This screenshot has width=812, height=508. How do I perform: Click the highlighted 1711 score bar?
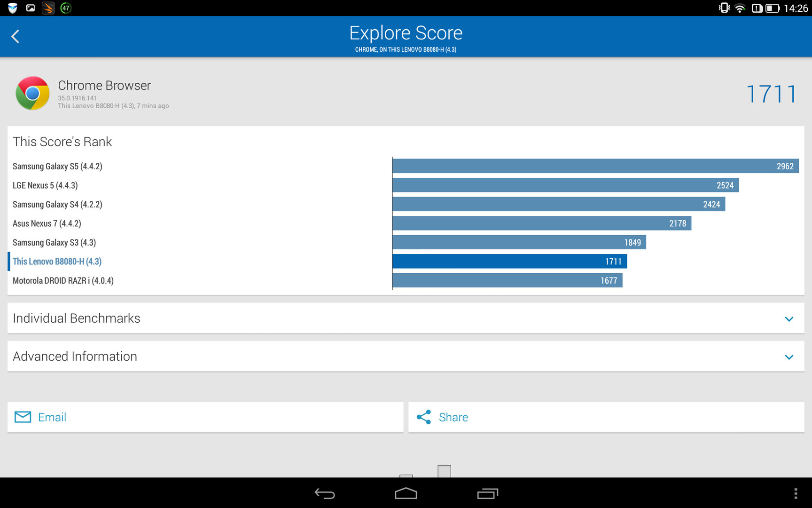509,262
